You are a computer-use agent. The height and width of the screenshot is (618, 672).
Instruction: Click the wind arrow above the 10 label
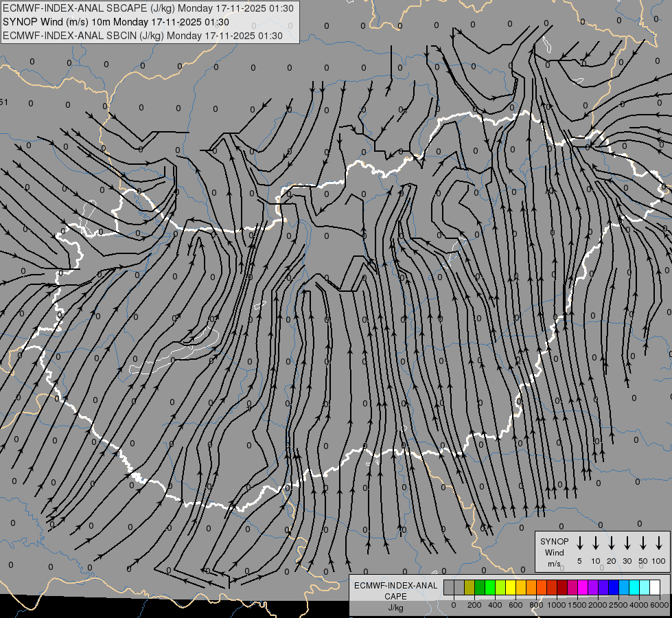coord(595,542)
